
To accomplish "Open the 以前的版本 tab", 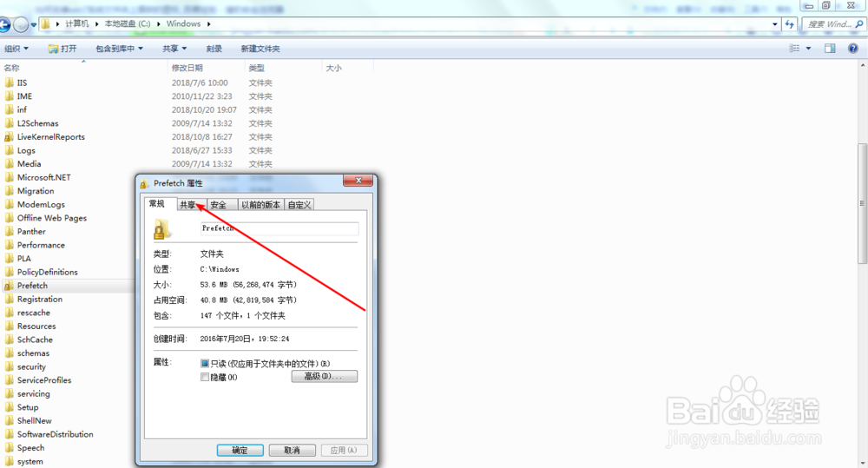I will coord(260,205).
